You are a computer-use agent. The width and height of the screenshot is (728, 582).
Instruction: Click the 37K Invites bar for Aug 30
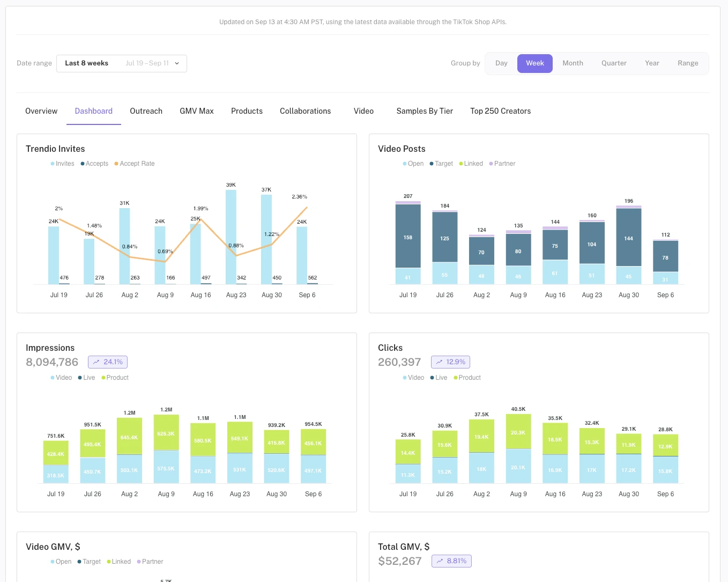pos(266,239)
